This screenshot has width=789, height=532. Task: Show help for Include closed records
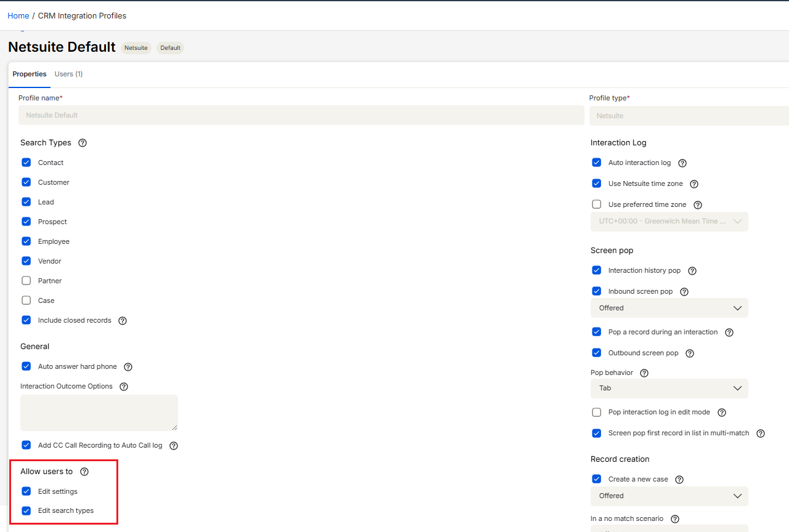click(x=123, y=321)
